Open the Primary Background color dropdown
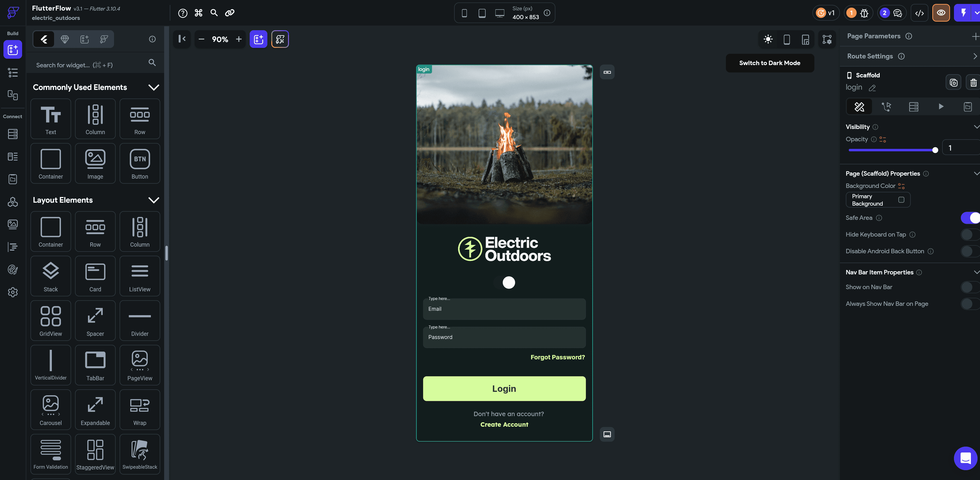This screenshot has width=980, height=480. point(878,200)
